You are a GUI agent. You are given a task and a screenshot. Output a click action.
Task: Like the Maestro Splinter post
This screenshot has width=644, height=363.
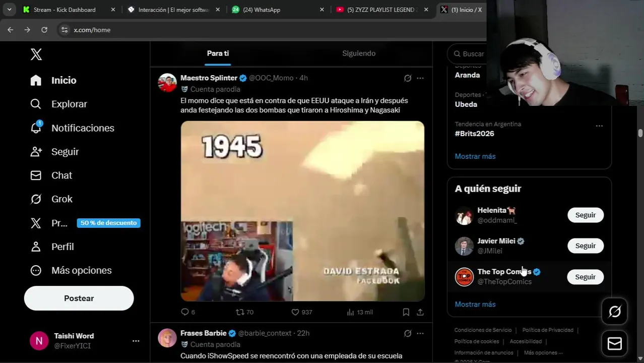pos(302,312)
